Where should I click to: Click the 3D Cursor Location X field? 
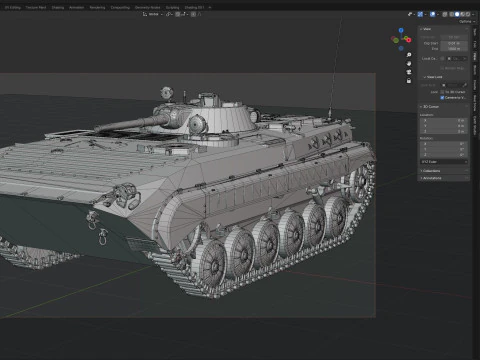pyautogui.click(x=443, y=120)
